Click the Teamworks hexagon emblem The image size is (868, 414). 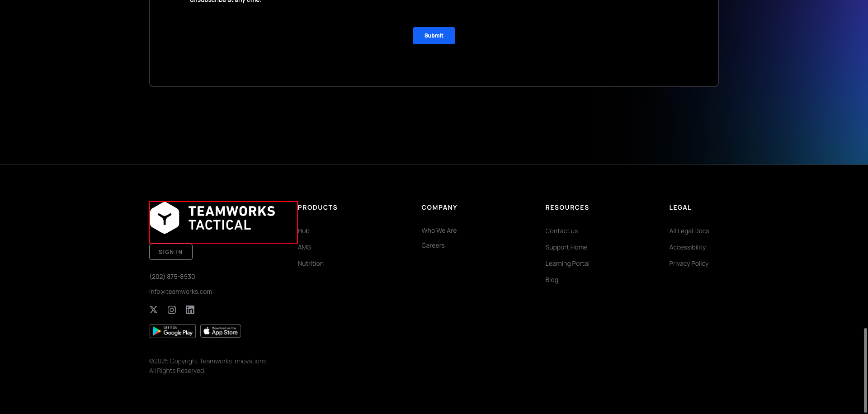(x=165, y=218)
